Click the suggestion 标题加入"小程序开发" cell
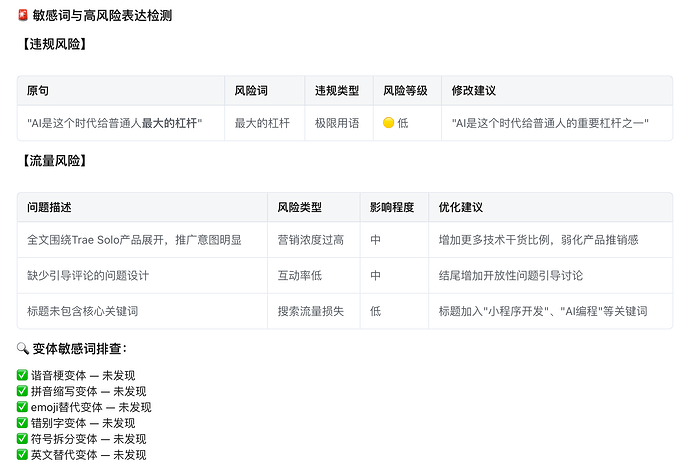The image size is (690, 473). [x=551, y=311]
